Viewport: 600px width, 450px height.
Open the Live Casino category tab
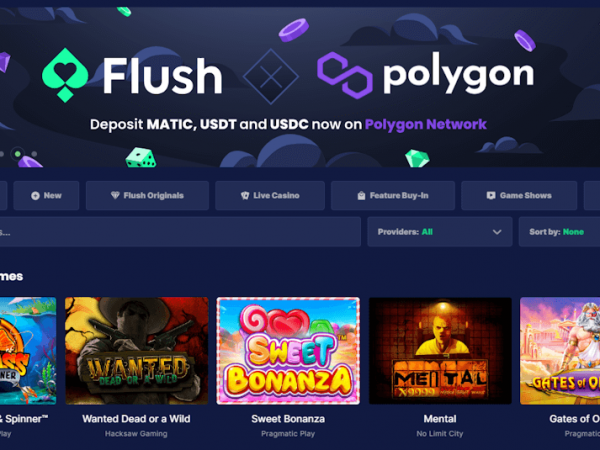point(270,196)
